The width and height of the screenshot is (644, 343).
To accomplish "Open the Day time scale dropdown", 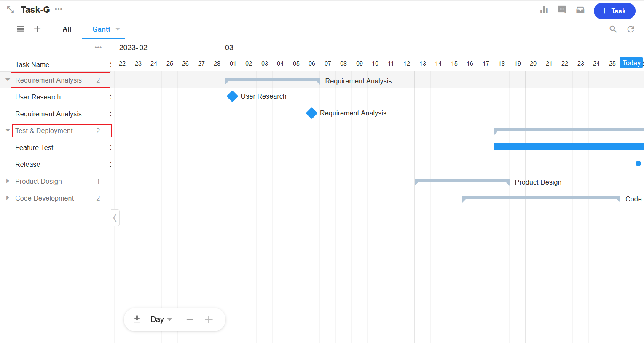I will pos(161,319).
